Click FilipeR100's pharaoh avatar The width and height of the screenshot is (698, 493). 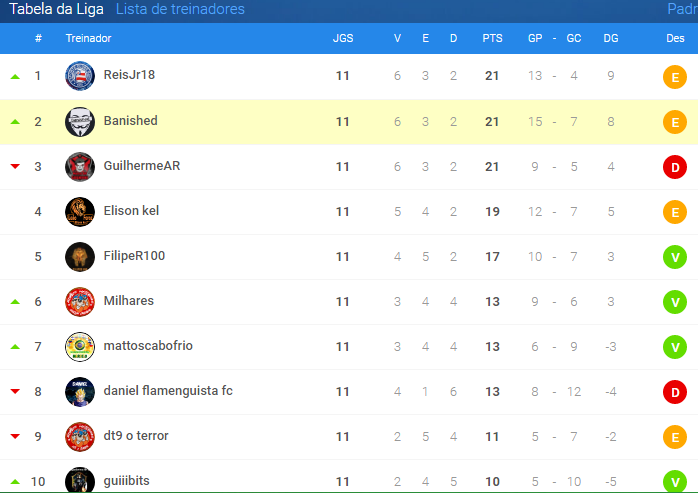click(80, 257)
